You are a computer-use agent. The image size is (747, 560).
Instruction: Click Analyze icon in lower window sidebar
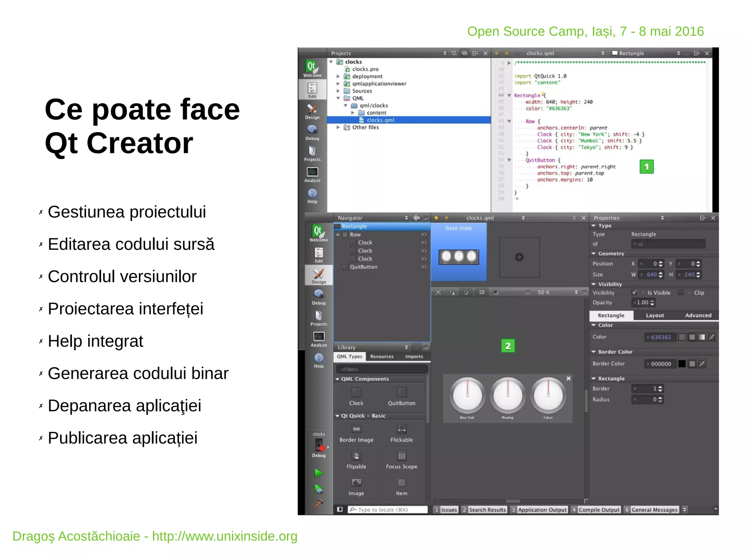tap(319, 339)
